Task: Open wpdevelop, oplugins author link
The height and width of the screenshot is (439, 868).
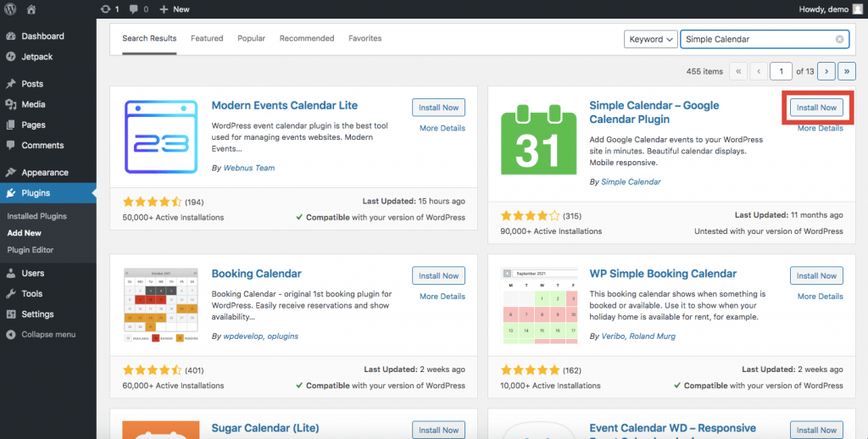Action: [261, 336]
